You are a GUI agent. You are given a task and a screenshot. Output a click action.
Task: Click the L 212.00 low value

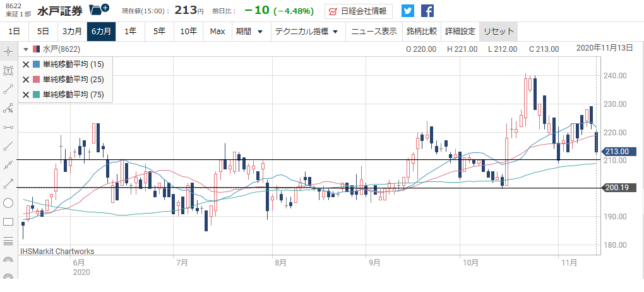pos(503,49)
